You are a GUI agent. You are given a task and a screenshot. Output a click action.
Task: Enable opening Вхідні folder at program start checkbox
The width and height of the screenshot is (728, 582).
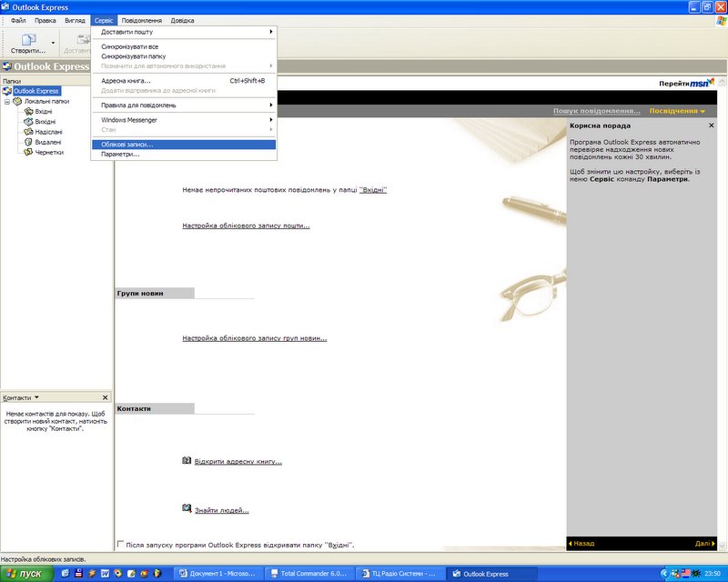[x=121, y=544]
